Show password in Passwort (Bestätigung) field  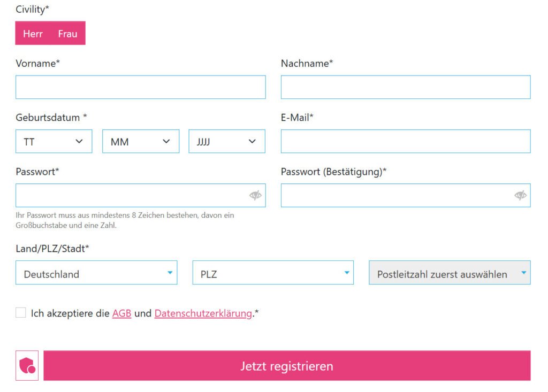[520, 195]
